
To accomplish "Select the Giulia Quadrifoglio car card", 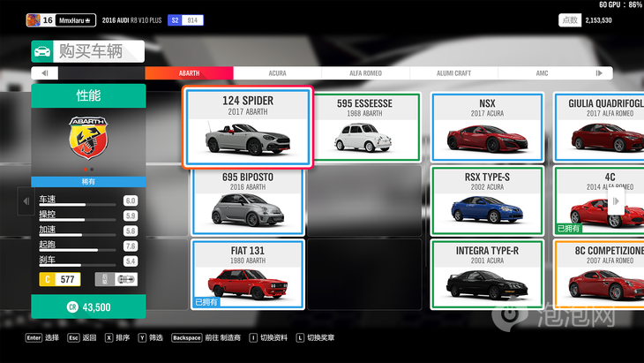I will (x=599, y=127).
